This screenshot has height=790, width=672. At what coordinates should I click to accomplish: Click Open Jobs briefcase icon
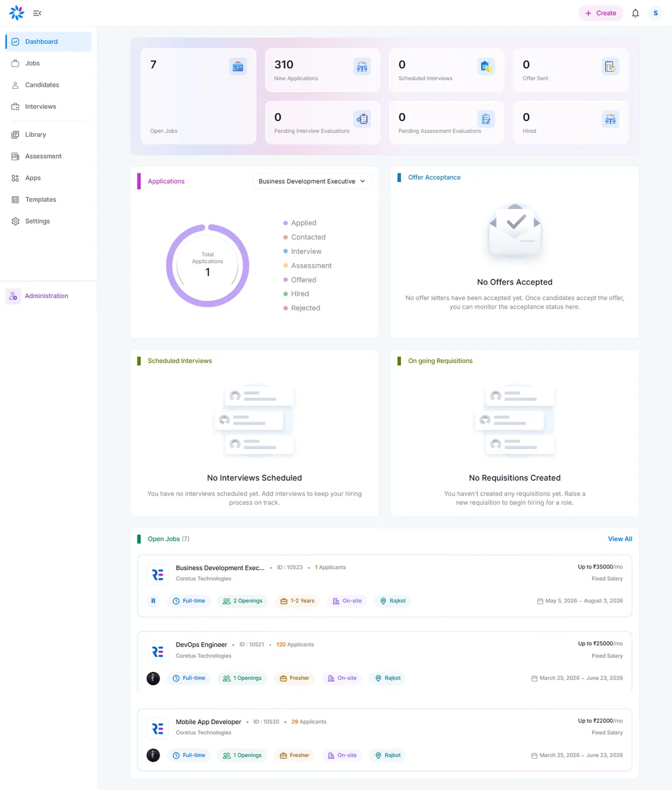pos(238,66)
